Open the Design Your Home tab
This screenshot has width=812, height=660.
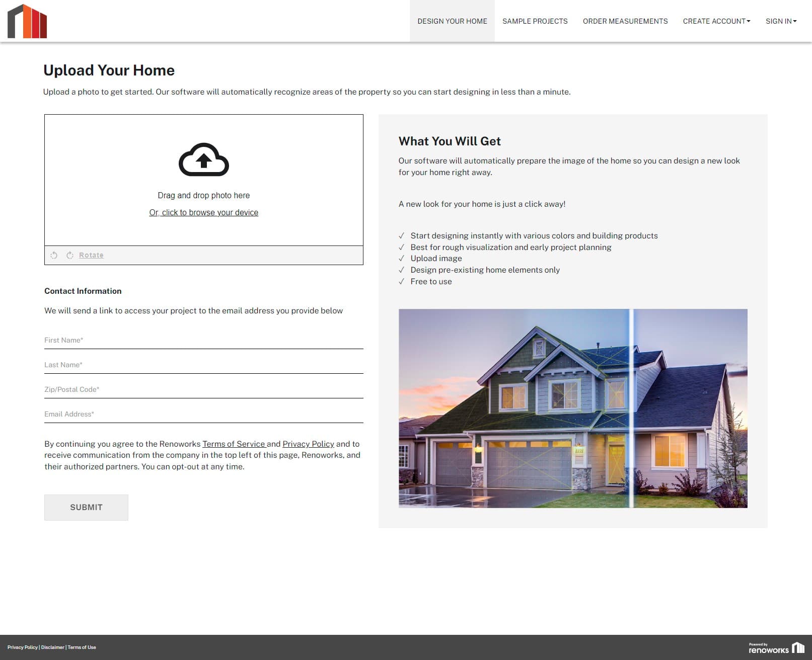click(x=452, y=21)
